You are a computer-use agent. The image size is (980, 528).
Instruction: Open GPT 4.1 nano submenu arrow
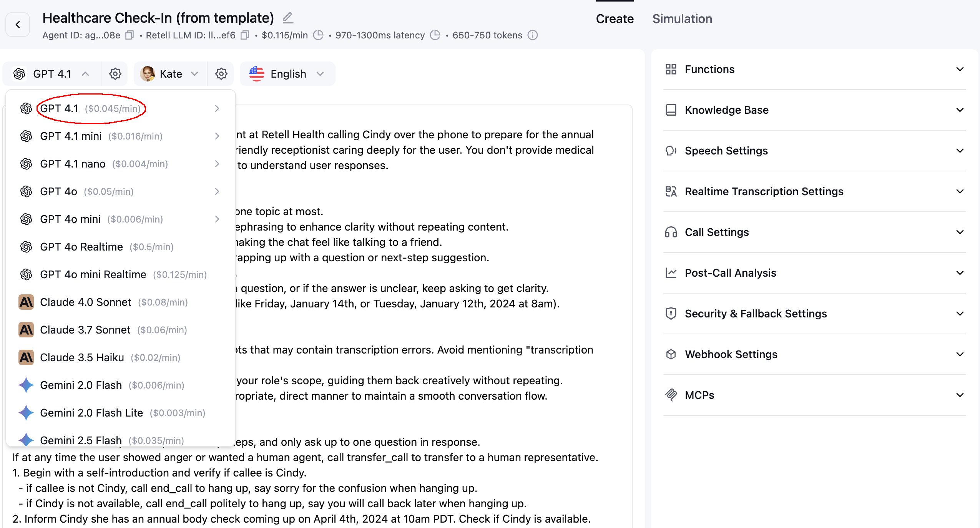217,164
